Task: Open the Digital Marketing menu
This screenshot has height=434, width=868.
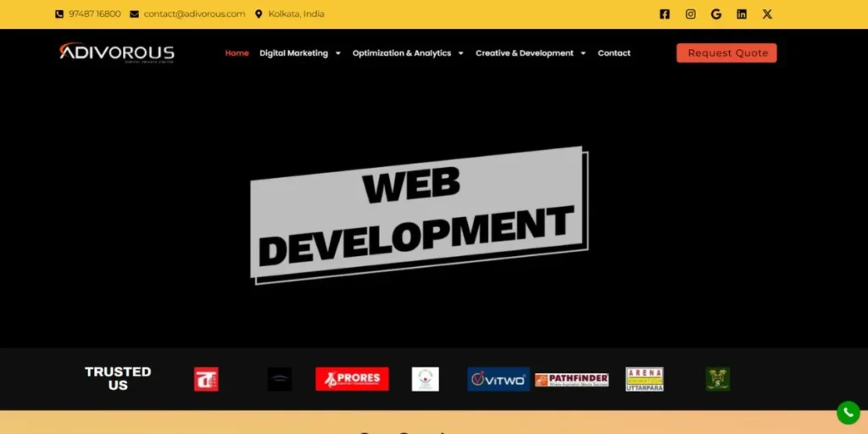Action: click(294, 53)
